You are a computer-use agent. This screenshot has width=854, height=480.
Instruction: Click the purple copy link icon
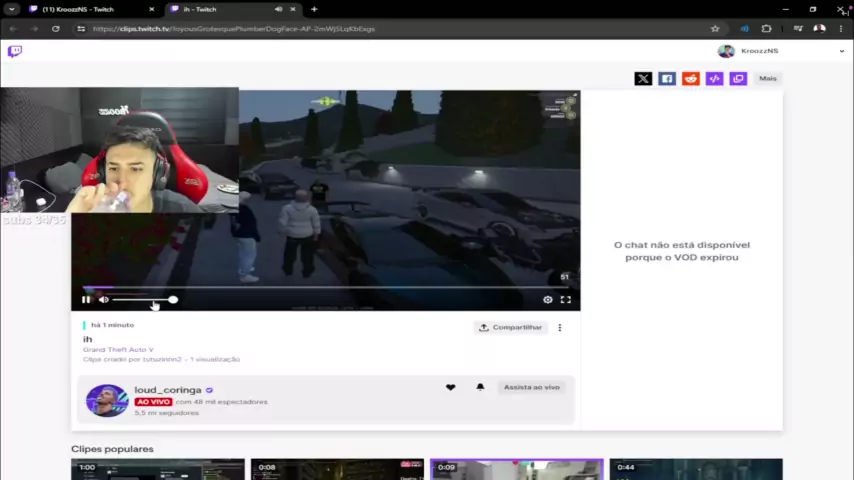click(738, 78)
